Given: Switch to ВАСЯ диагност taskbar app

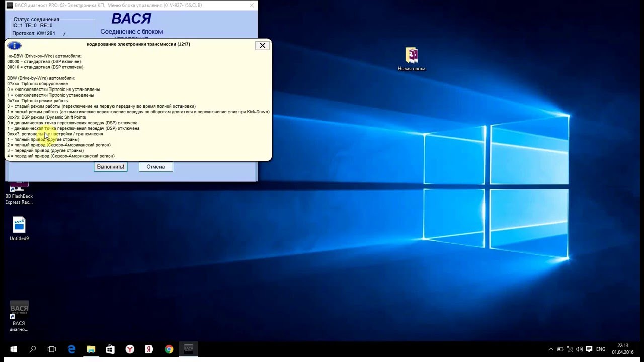Looking at the screenshot, I should tap(188, 349).
